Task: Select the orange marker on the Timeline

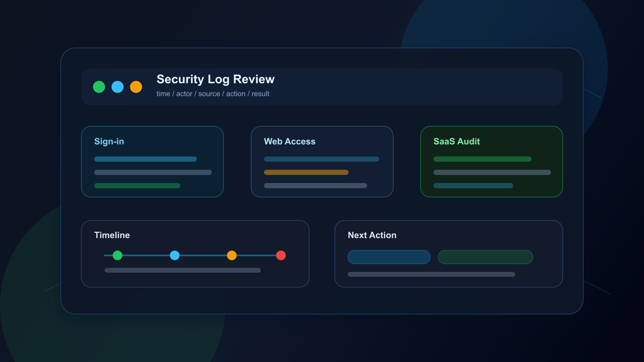Action: (232, 255)
